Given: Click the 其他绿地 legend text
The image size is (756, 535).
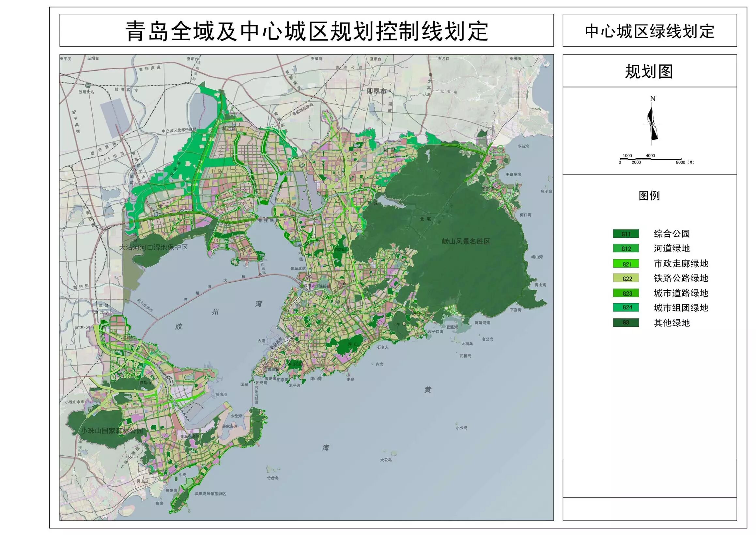Looking at the screenshot, I should pyautogui.click(x=672, y=323).
